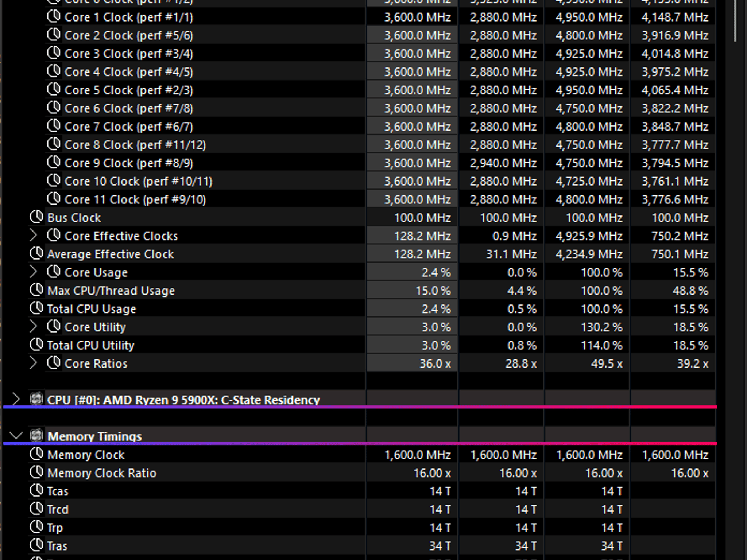The image size is (747, 560).
Task: Click the 2,940.0 MHz minimum for Core 9
Action: tap(503, 163)
